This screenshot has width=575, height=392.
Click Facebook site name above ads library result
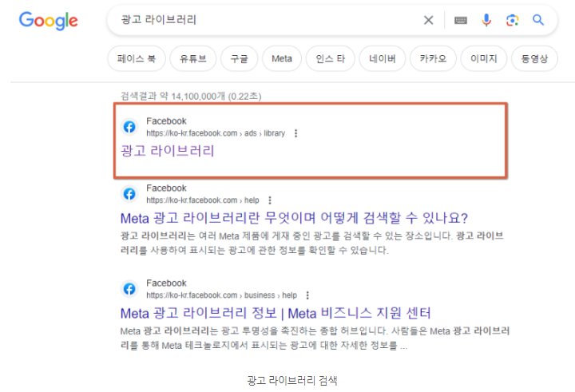click(x=166, y=121)
